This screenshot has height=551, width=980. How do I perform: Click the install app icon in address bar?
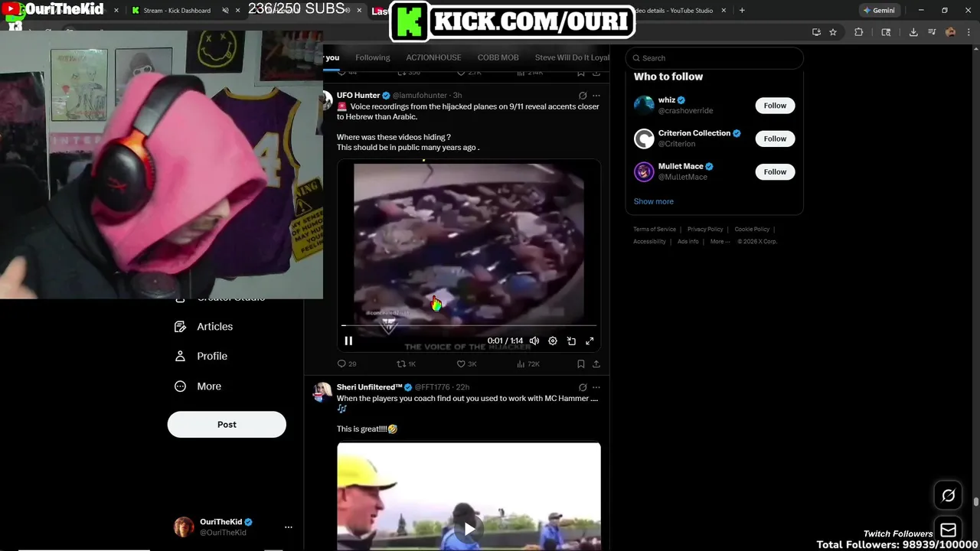click(x=816, y=32)
